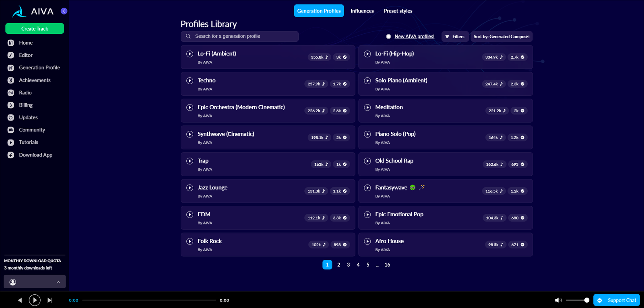Mute audio with the speaker icon
The image size is (644, 308).
[x=558, y=300]
